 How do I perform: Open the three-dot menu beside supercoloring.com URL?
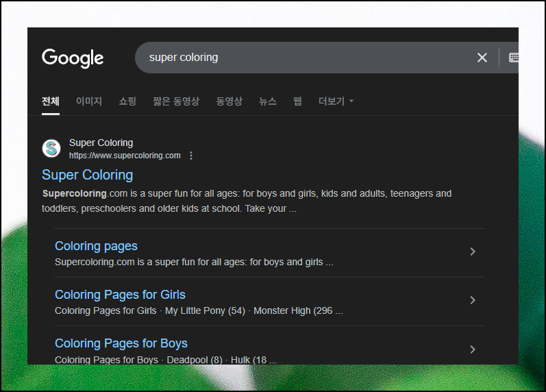click(x=191, y=156)
